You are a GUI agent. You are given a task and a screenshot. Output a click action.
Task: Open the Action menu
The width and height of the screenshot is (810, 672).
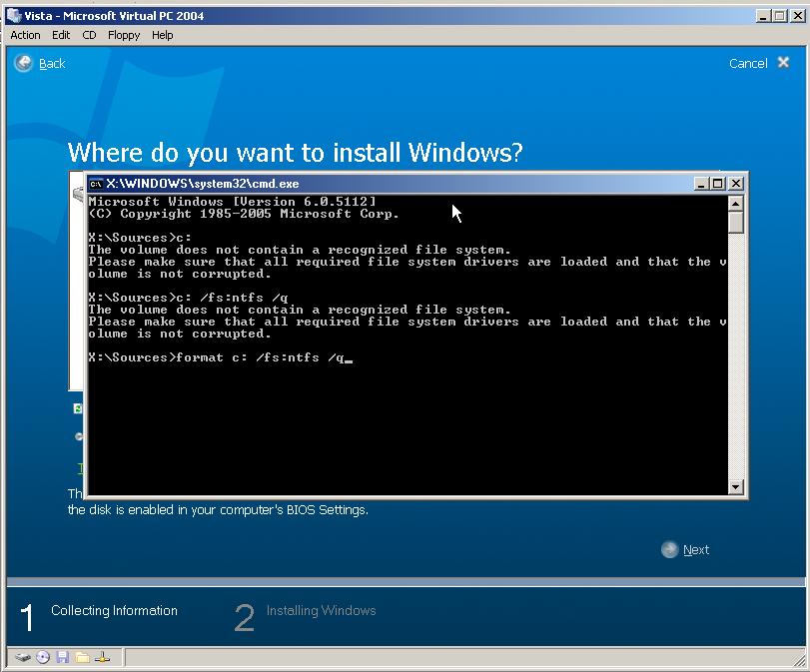[25, 35]
